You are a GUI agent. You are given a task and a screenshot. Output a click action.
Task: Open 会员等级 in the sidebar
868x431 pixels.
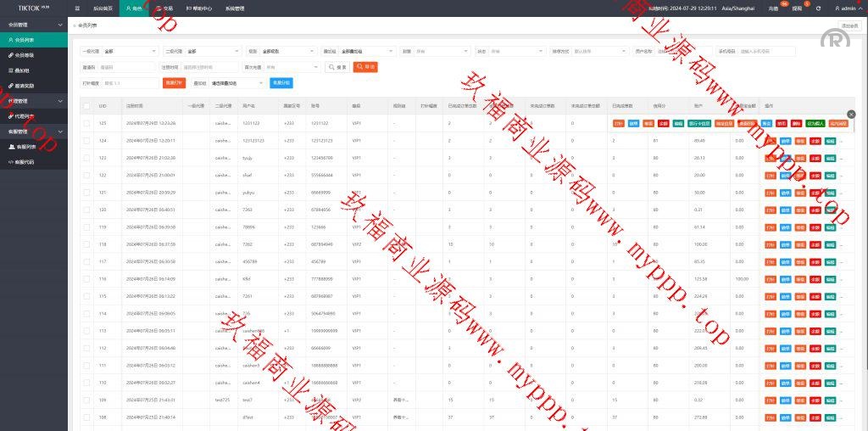25,54
